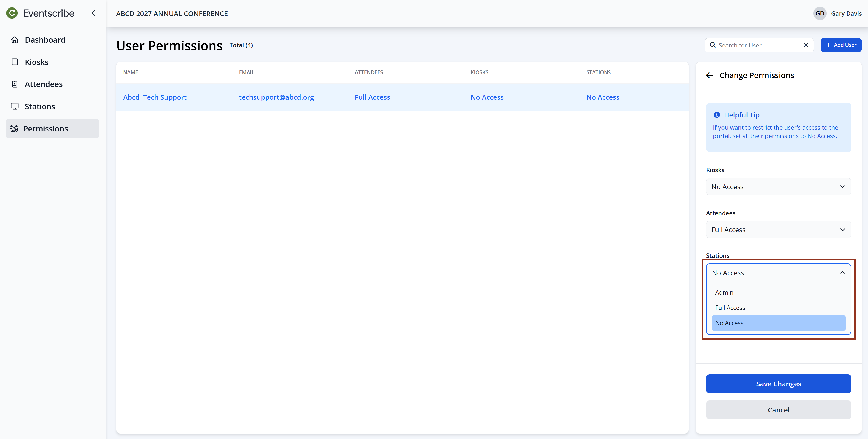Select highlighted No Access option
Viewport: 868px width, 439px height.
coord(778,323)
